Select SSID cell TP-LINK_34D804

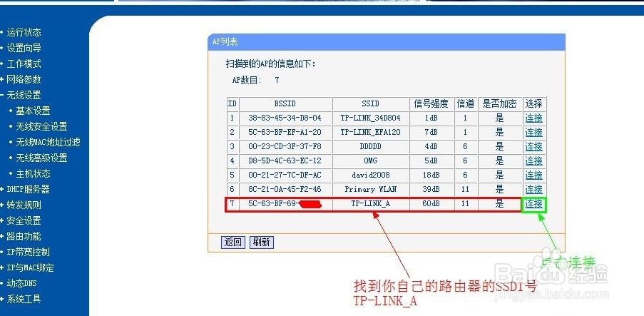pyautogui.click(x=370, y=118)
